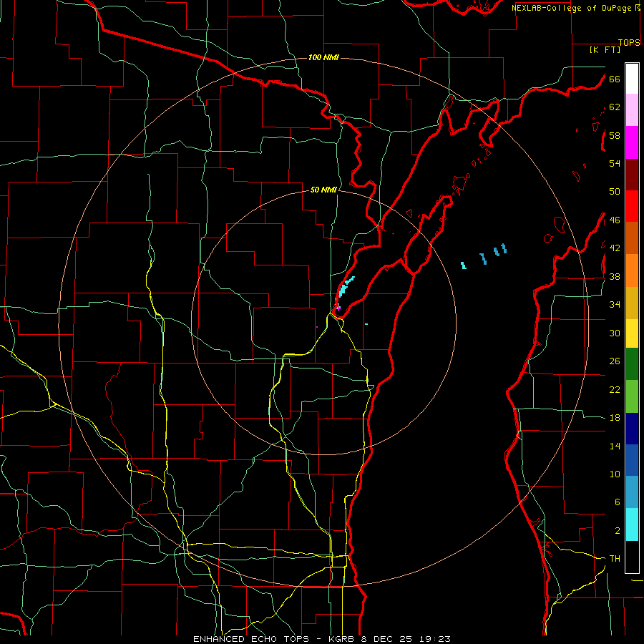This screenshot has width=644, height=644.
Task: Click the bright red swatch near 46
Action: (632, 206)
